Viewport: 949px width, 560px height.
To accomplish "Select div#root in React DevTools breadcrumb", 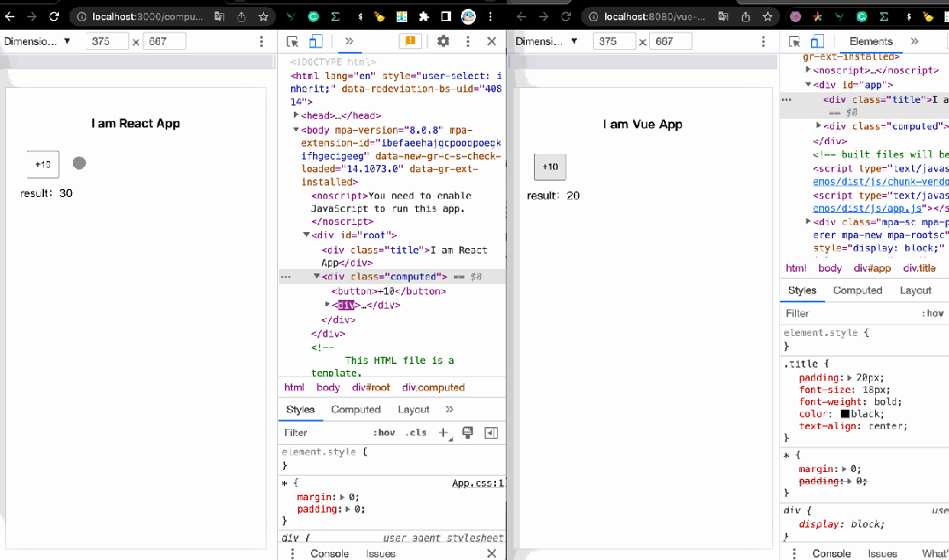I will 371,388.
